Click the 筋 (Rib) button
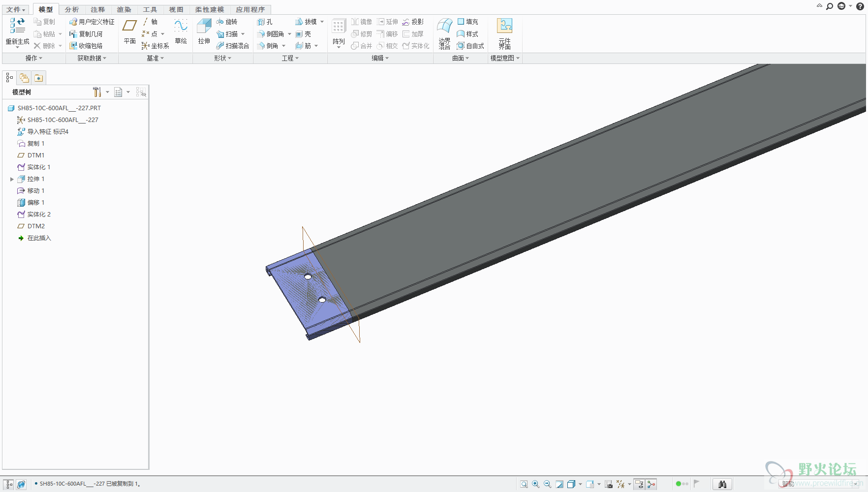This screenshot has height=492, width=868. click(303, 46)
